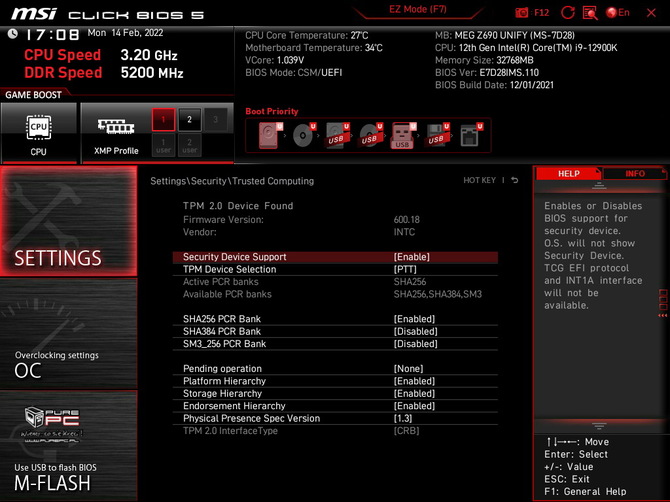Click the Vendor INTC value
Viewport: 670px width, 502px height.
pos(404,232)
